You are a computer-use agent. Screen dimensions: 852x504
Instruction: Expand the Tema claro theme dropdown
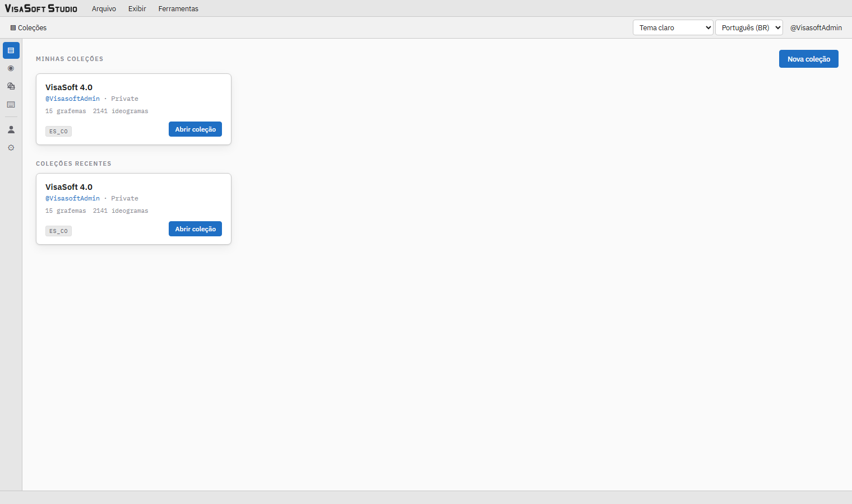click(x=673, y=27)
